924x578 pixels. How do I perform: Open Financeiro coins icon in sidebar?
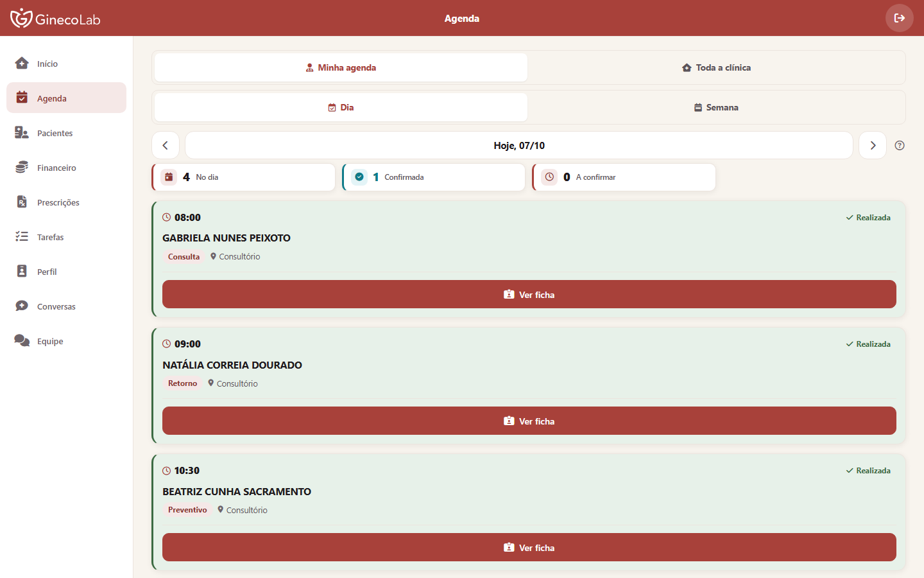click(x=22, y=167)
